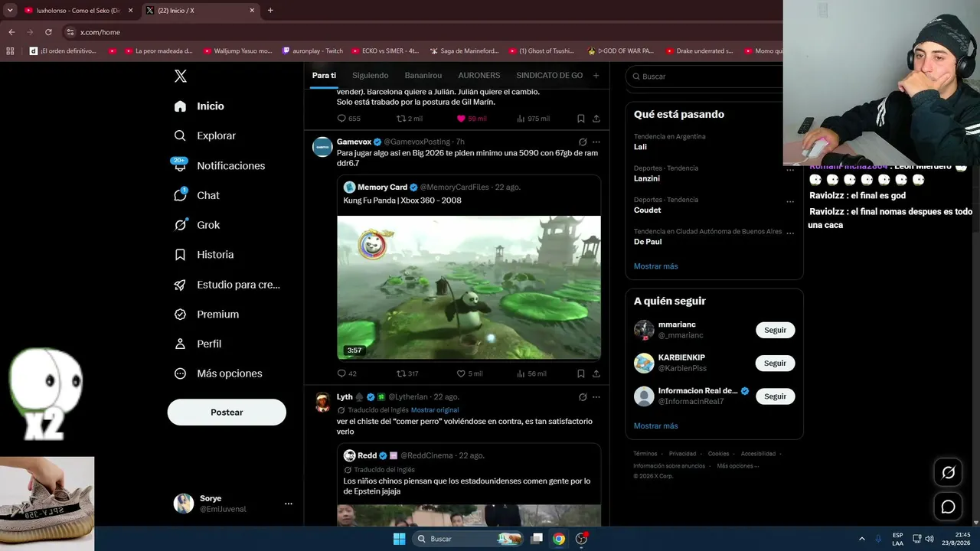Viewport: 980px width, 551px height.
Task: Switch to the Bananirou tab
Action: [423, 76]
